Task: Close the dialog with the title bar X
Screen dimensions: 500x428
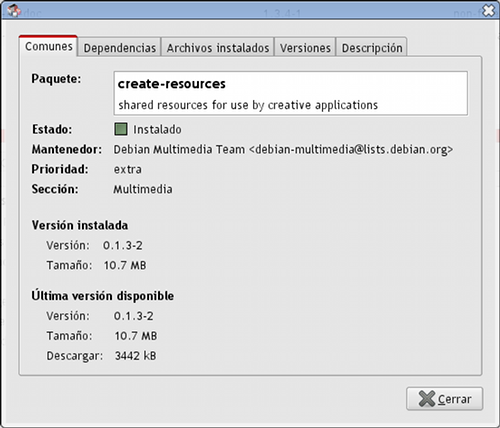Action: coord(489,11)
